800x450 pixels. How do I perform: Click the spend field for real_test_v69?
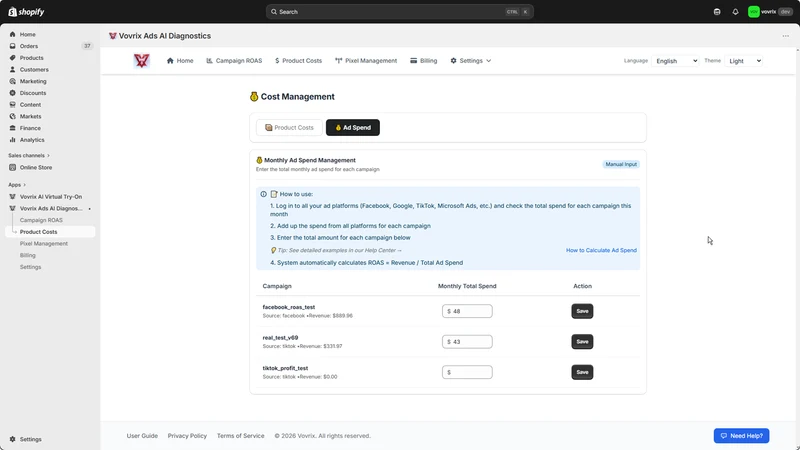tap(467, 342)
